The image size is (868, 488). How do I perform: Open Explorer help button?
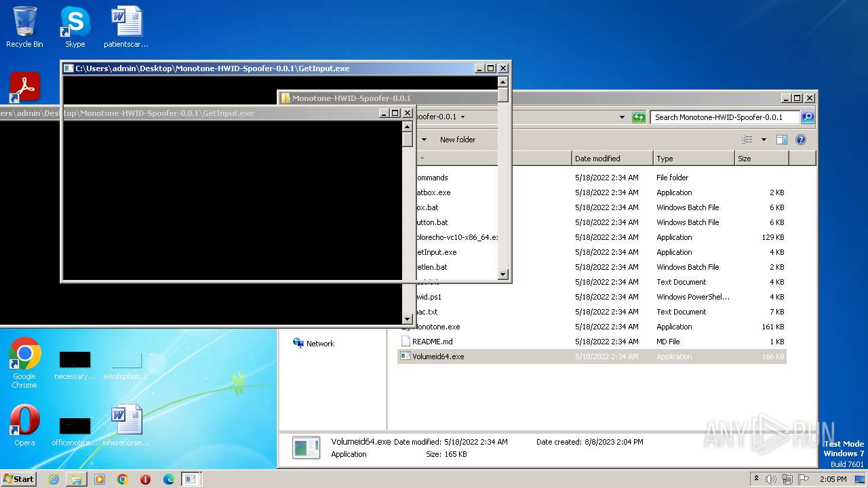coord(801,140)
